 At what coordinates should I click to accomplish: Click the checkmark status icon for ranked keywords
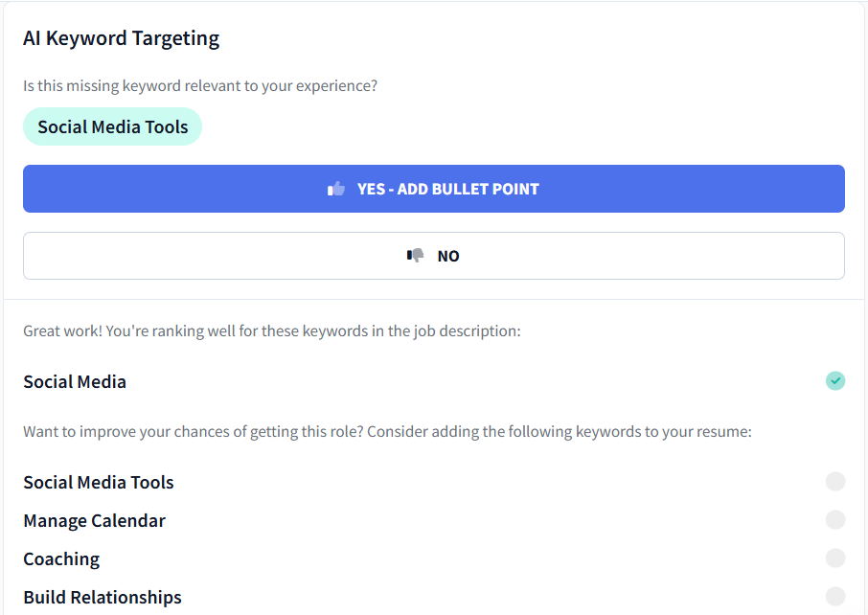(834, 380)
